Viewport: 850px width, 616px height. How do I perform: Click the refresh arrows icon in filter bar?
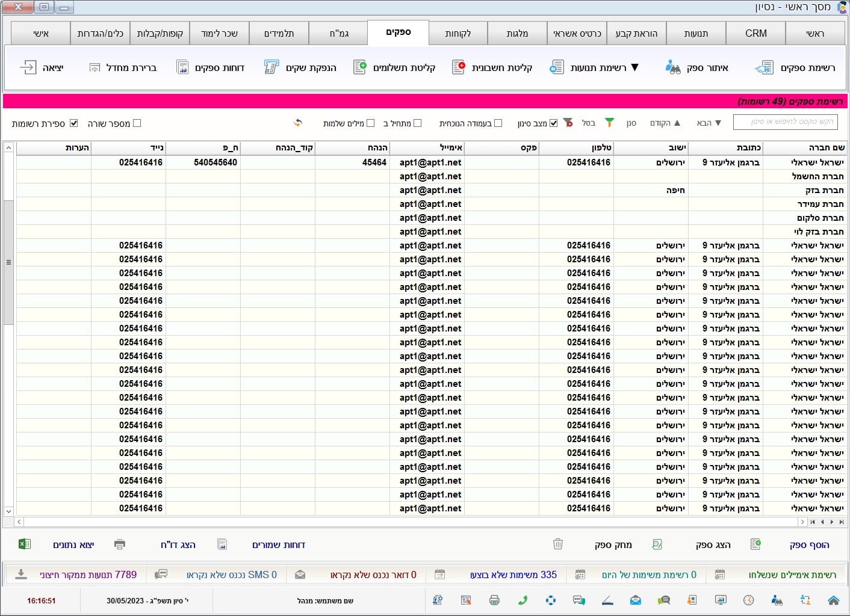click(298, 123)
